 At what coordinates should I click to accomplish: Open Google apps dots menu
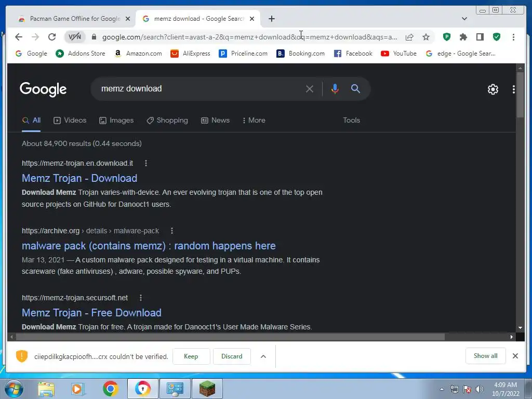pos(513,89)
